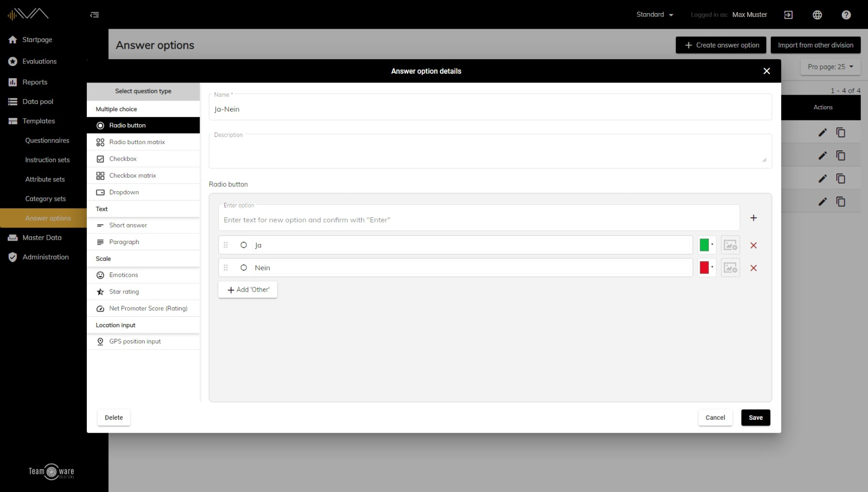Grab the drag handle of 'Ja' row
This screenshot has width=868, height=492.
[226, 245]
